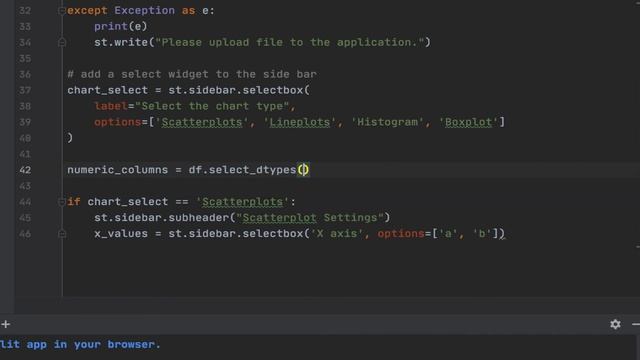Click line number 37 in gutter

click(25, 90)
